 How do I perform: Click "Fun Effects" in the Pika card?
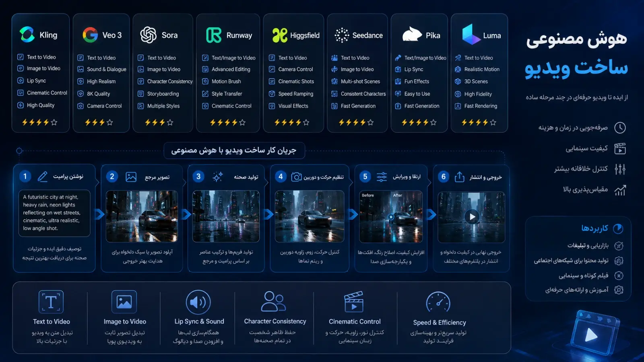(x=417, y=81)
